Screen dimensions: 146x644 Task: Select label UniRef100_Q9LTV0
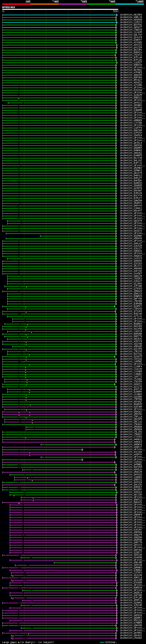[x=131, y=35]
